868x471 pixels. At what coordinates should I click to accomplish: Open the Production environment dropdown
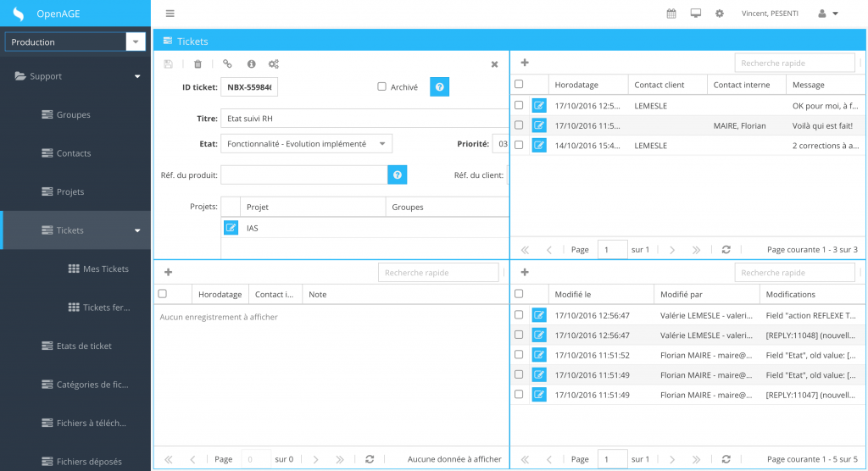click(x=136, y=42)
